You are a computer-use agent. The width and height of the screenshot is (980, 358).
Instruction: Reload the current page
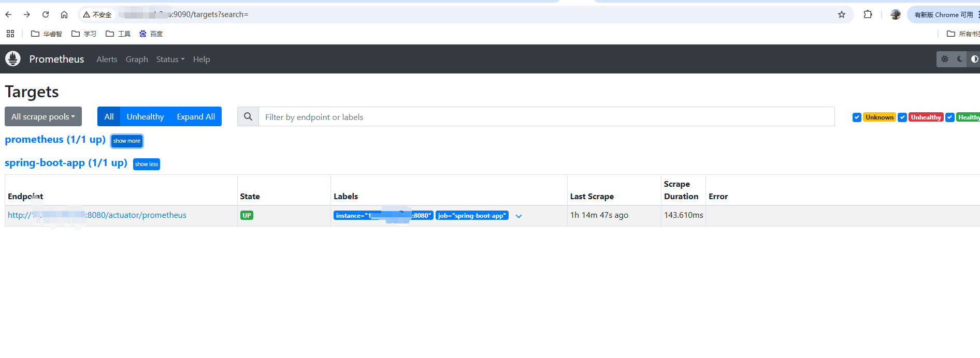[x=46, y=14]
